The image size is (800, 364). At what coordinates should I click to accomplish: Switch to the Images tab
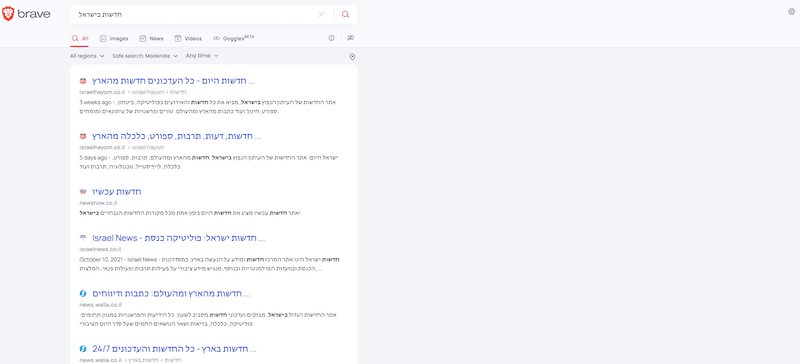pyautogui.click(x=114, y=38)
